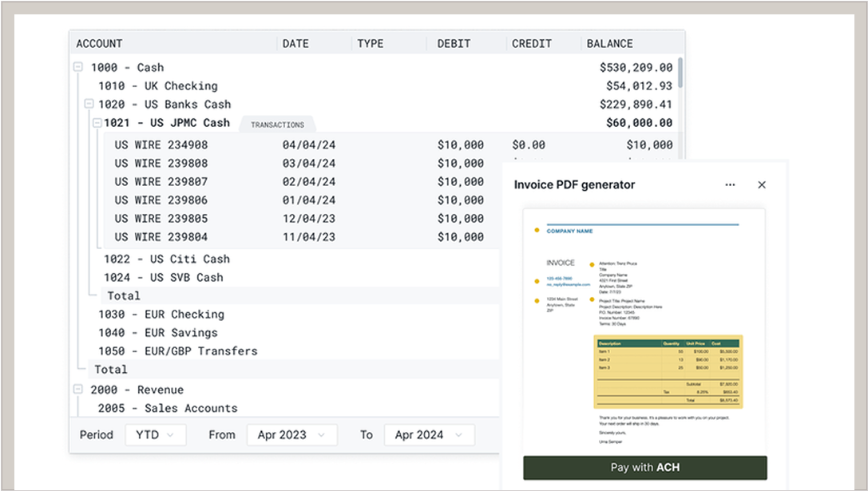Select the 1010 - UK Checking account
868x491 pixels.
[x=157, y=86]
